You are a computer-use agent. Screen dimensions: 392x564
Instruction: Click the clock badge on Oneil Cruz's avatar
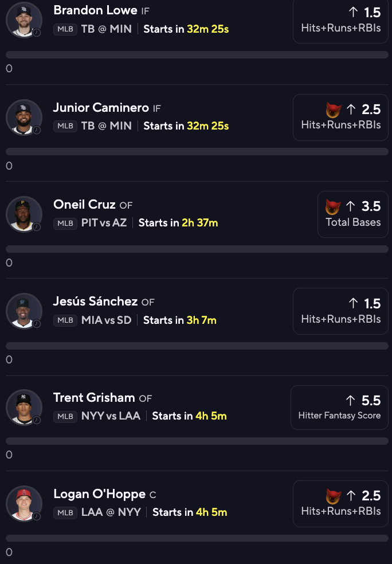(37, 227)
